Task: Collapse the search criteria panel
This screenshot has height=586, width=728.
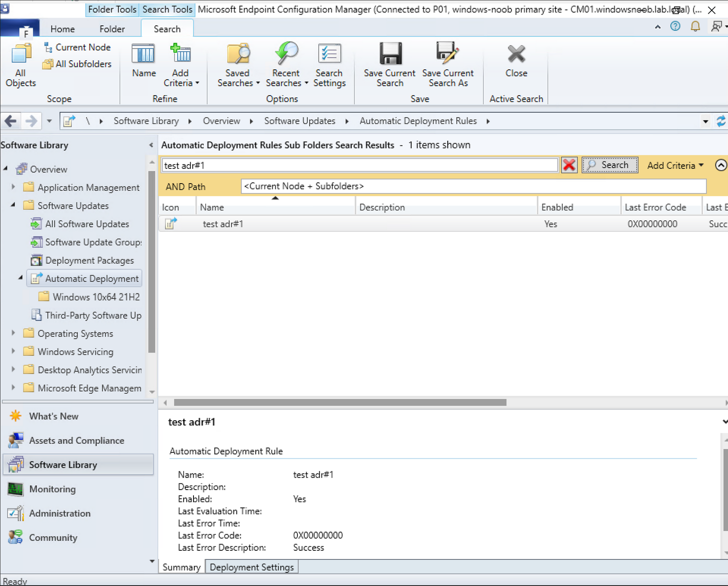Action: [721, 165]
